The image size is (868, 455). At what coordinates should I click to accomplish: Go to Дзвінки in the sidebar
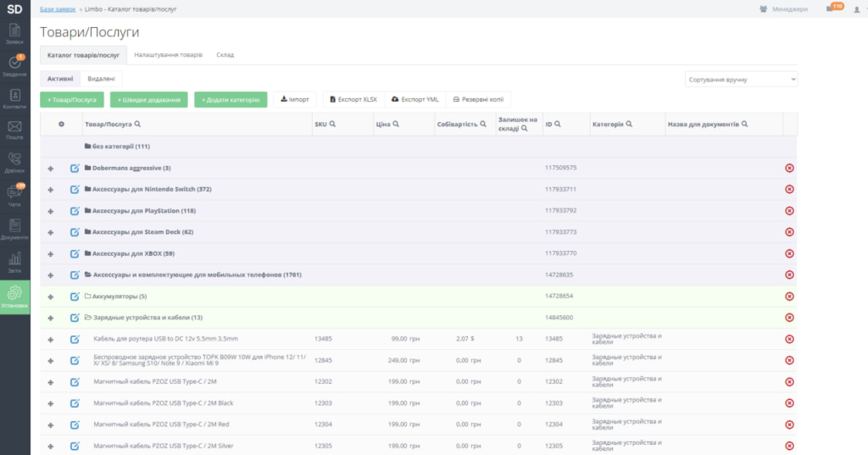14,162
